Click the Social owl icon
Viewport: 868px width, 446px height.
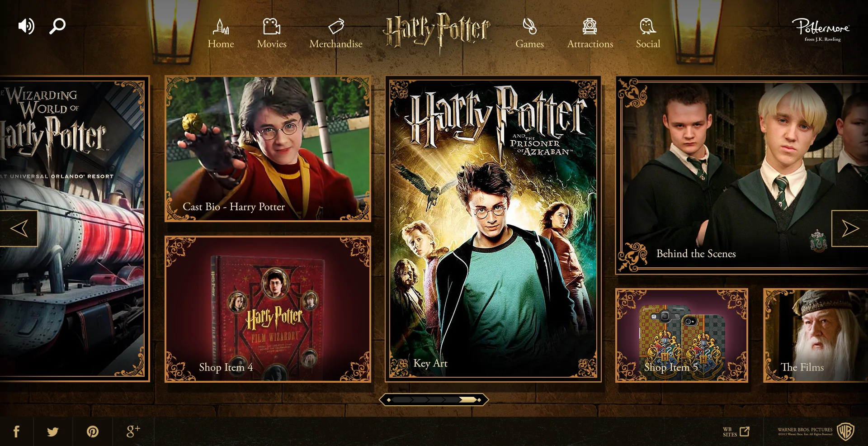click(x=647, y=26)
